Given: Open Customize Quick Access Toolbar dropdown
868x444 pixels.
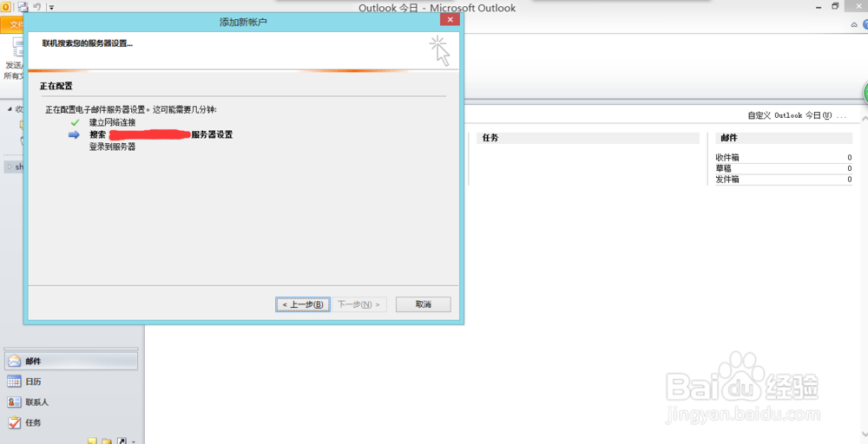Looking at the screenshot, I should [x=51, y=8].
